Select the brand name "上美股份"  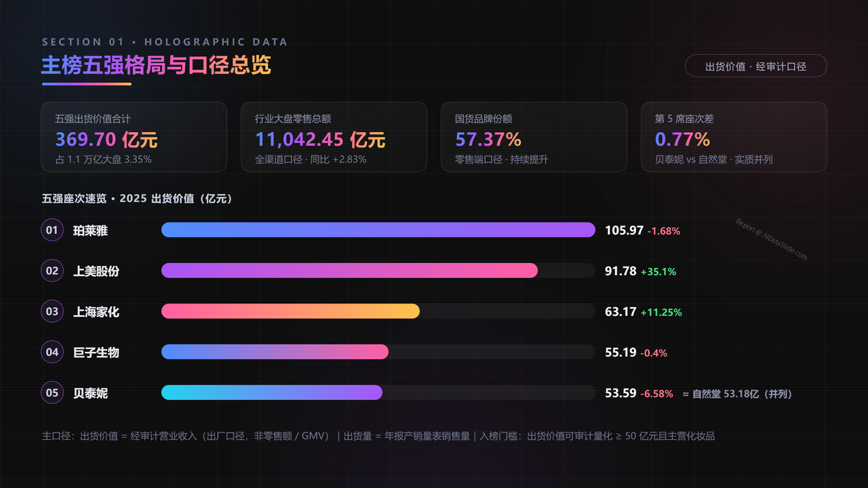[x=96, y=271]
